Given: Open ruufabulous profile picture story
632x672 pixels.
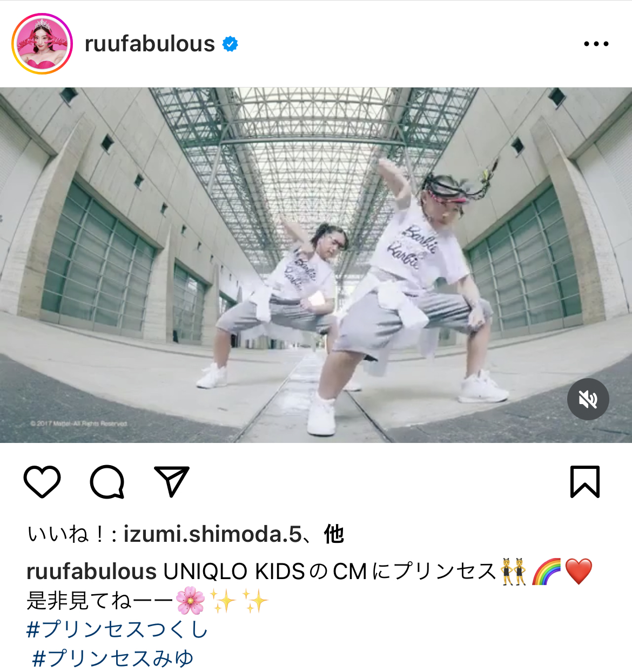Looking at the screenshot, I should pyautogui.click(x=42, y=44).
